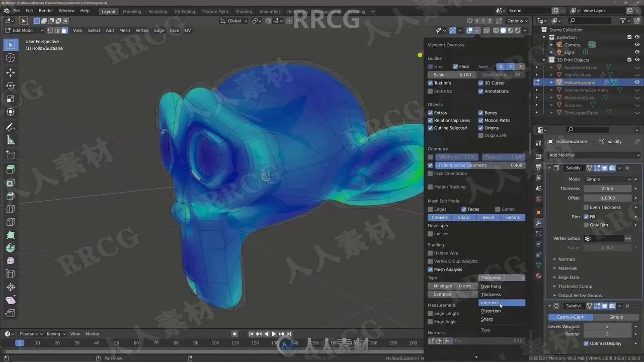Enable Even Thickness in Solidify

click(x=586, y=207)
